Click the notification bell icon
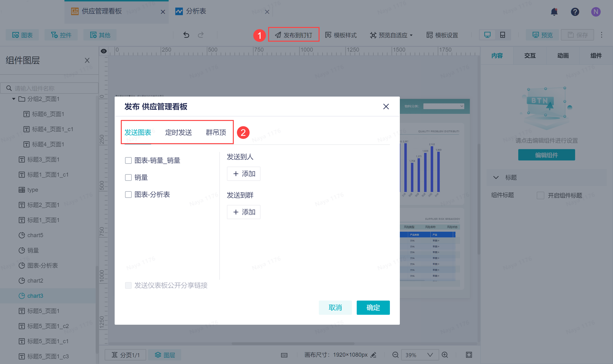 pyautogui.click(x=554, y=12)
